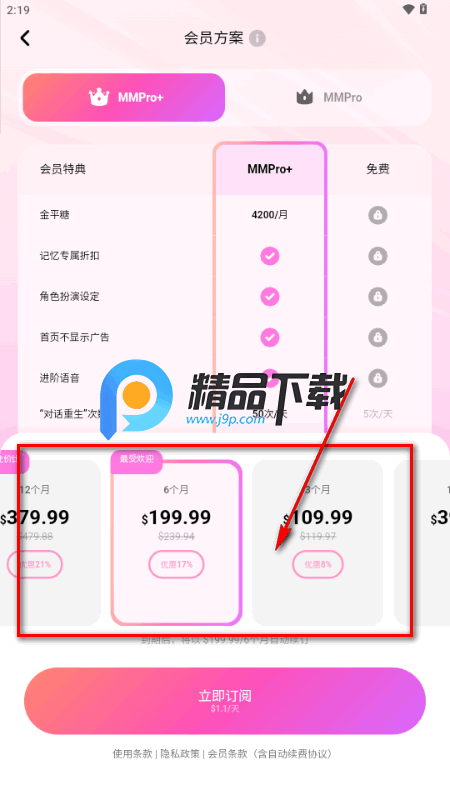Viewport: 450px width, 800px height.
Task: Select the 12个月 $379.99 plan card
Action: [x=50, y=542]
